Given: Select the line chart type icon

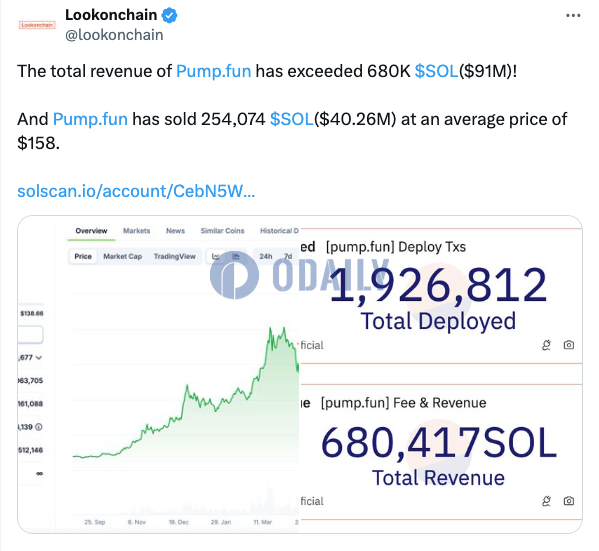Looking at the screenshot, I should pyautogui.click(x=216, y=256).
